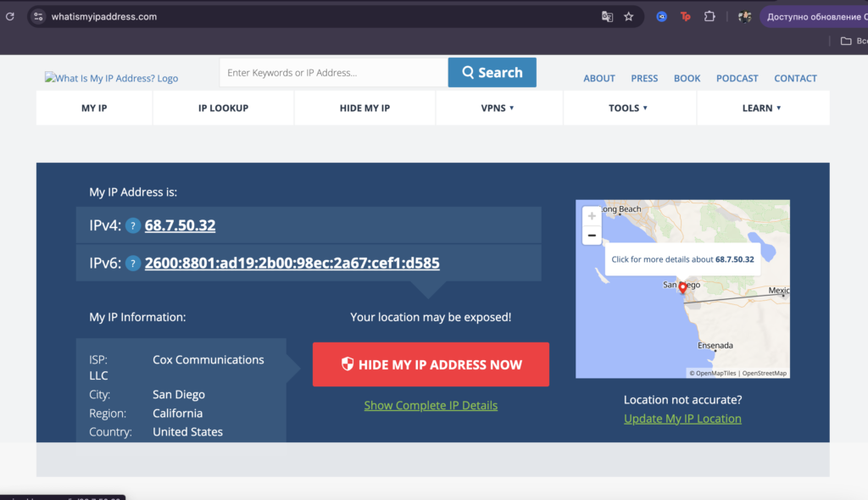The width and height of the screenshot is (868, 500).
Task: Expand the LEARN dropdown menu
Action: pos(762,108)
